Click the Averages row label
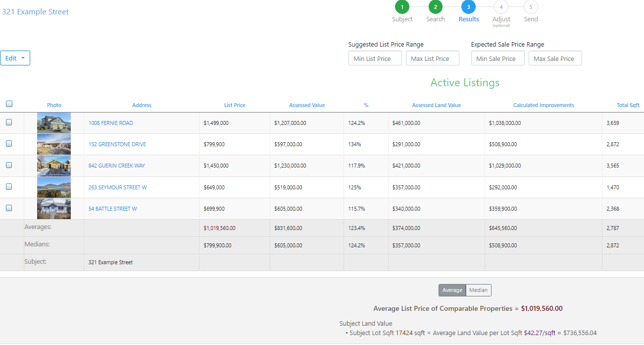The width and height of the screenshot is (644, 345). [x=38, y=227]
